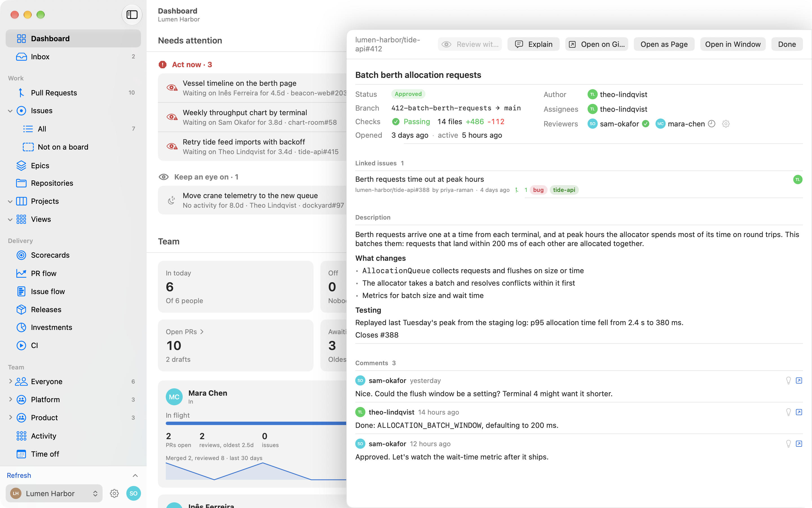
Task: Click the Approved status badge
Action: (408, 94)
